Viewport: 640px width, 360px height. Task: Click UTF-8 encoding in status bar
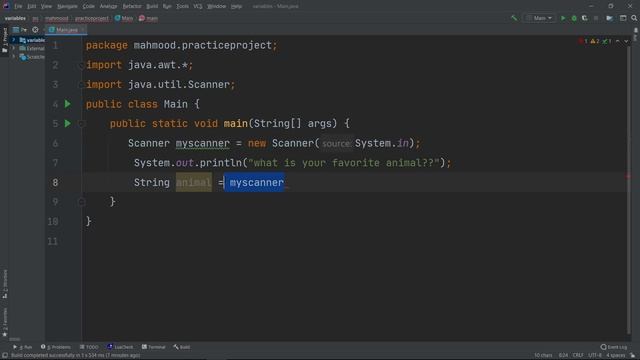point(594,356)
